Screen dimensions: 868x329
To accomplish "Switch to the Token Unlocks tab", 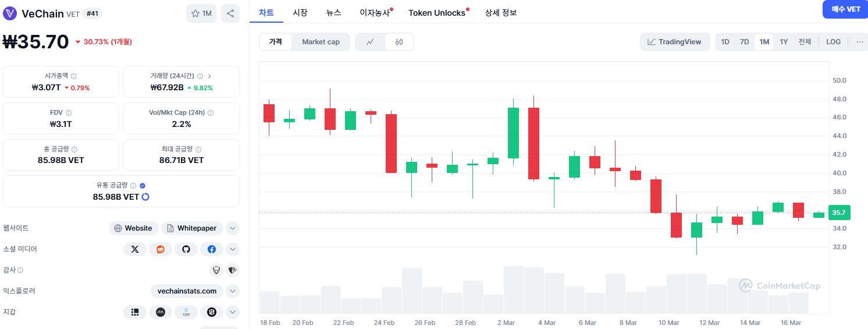I will [x=437, y=12].
